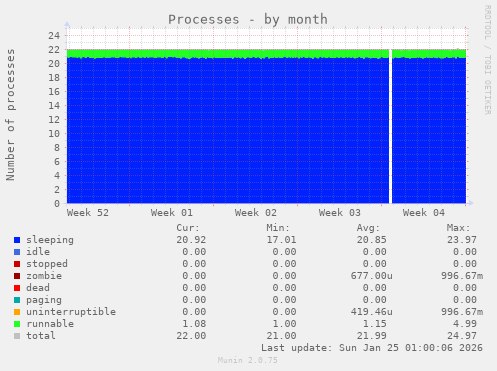Click the 'stopped' legend label
Screen dimensions: 497x371
coord(47,264)
